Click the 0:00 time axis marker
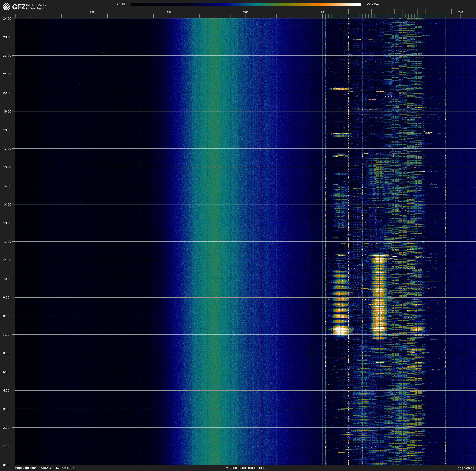The height and width of the screenshot is (471, 476). [x=6, y=465]
